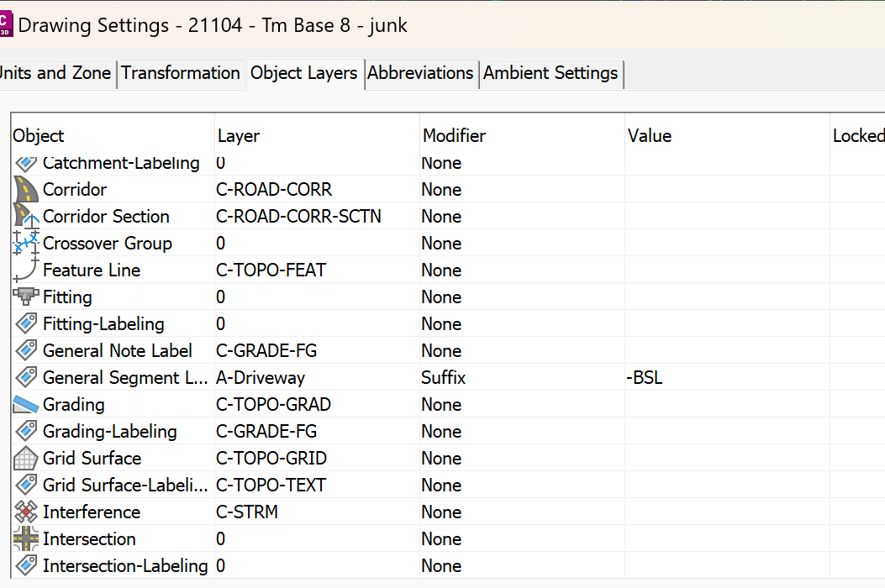885x588 pixels.
Task: Click the Corridor Section icon
Action: click(x=24, y=217)
